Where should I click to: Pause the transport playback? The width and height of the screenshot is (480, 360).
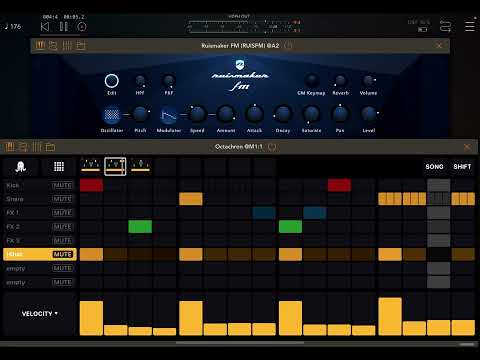point(63,27)
